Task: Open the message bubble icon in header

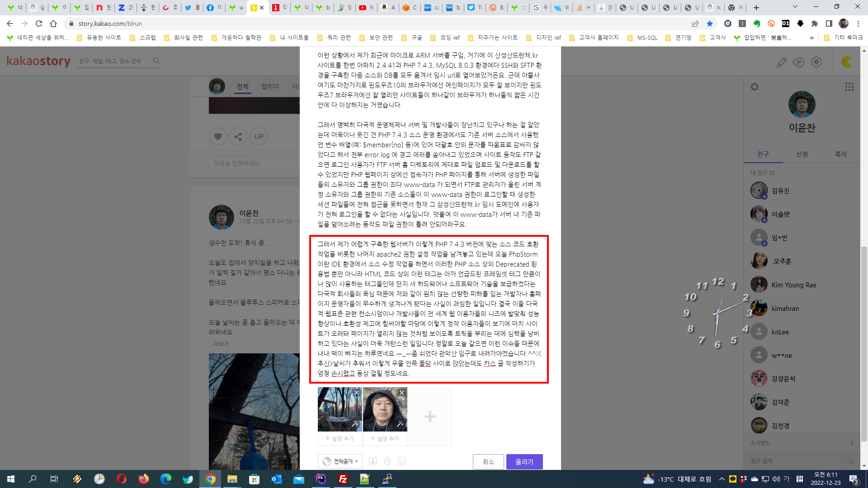Action: [x=799, y=62]
